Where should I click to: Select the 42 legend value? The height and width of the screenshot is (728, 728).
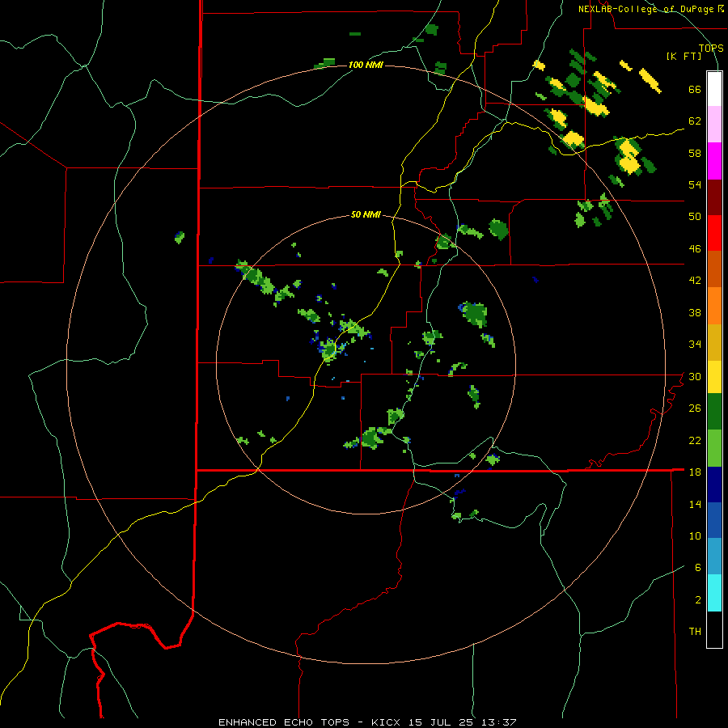pos(695,281)
